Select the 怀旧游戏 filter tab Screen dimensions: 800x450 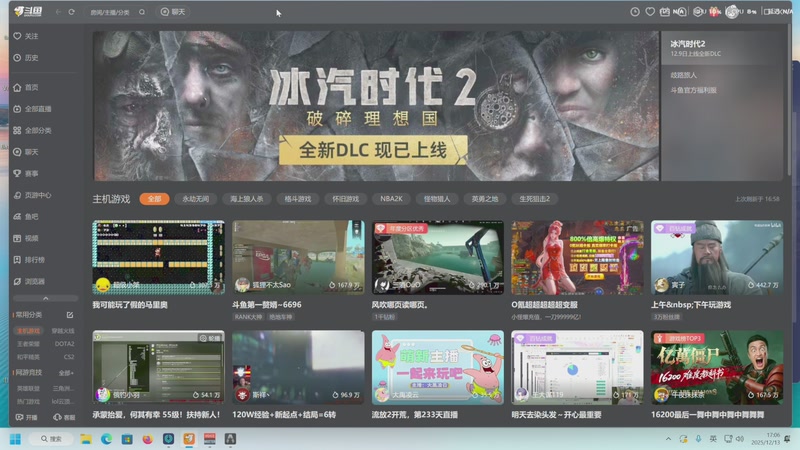coord(345,199)
